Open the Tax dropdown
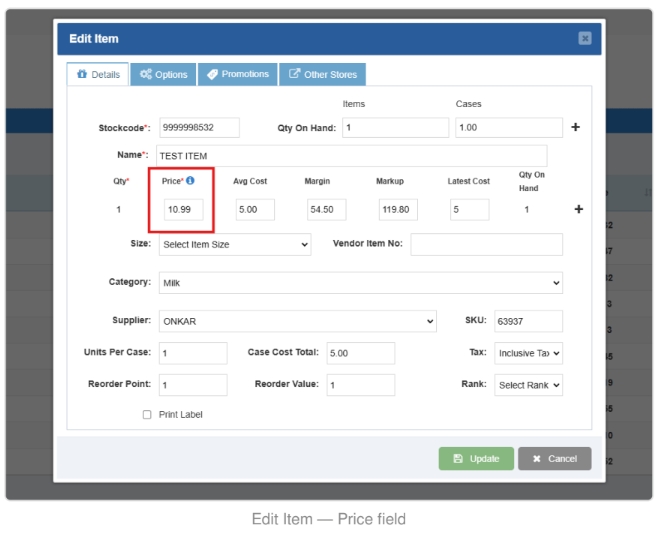Image resolution: width=659 pixels, height=535 pixels. (528, 353)
